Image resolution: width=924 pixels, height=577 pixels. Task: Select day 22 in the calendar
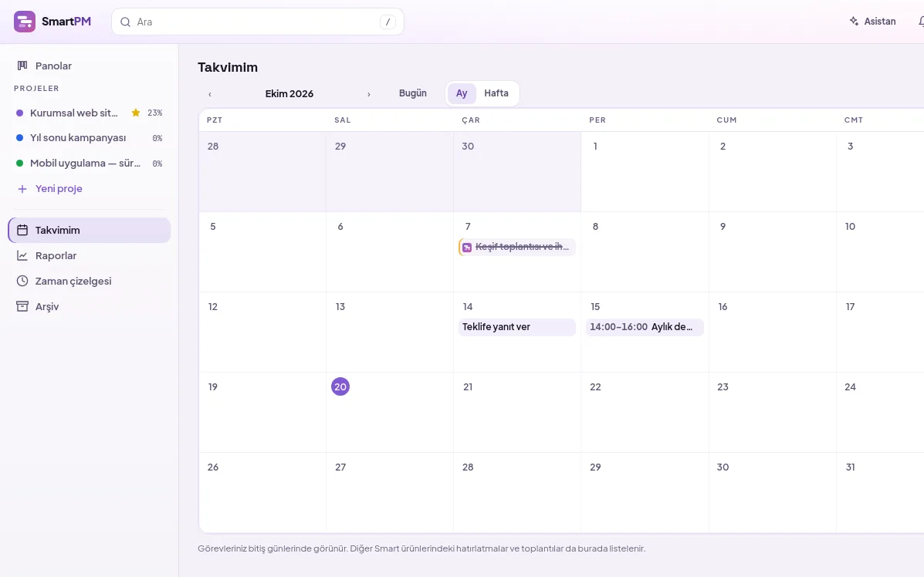click(595, 386)
